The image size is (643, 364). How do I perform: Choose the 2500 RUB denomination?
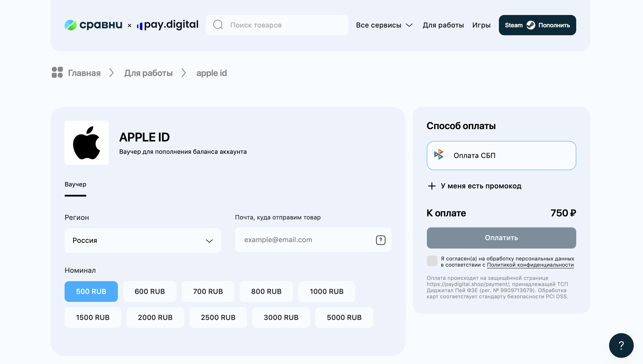pyautogui.click(x=218, y=318)
